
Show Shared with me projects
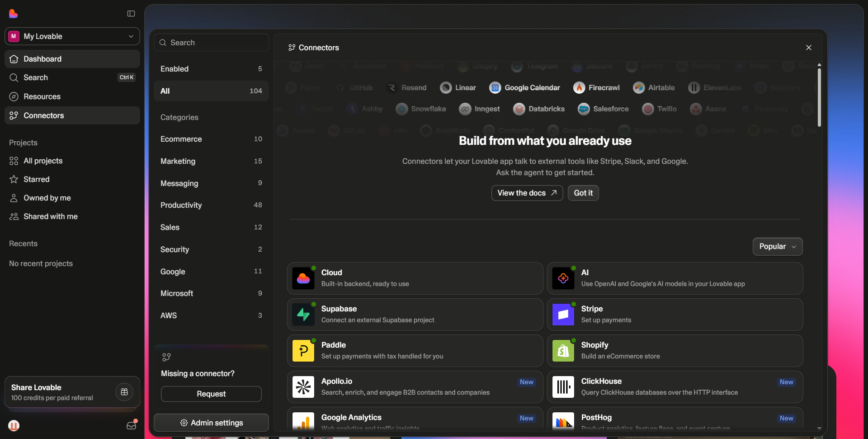point(72,216)
